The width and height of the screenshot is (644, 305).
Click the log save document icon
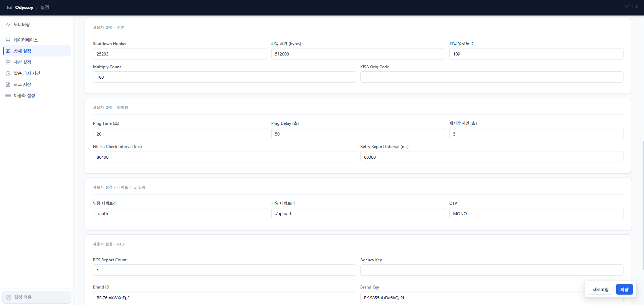coord(8,84)
